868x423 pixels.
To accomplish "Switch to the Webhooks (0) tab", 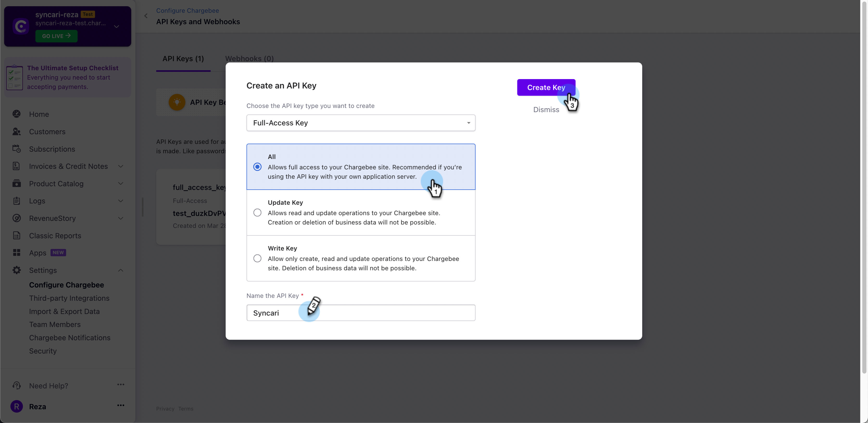I will [x=249, y=59].
